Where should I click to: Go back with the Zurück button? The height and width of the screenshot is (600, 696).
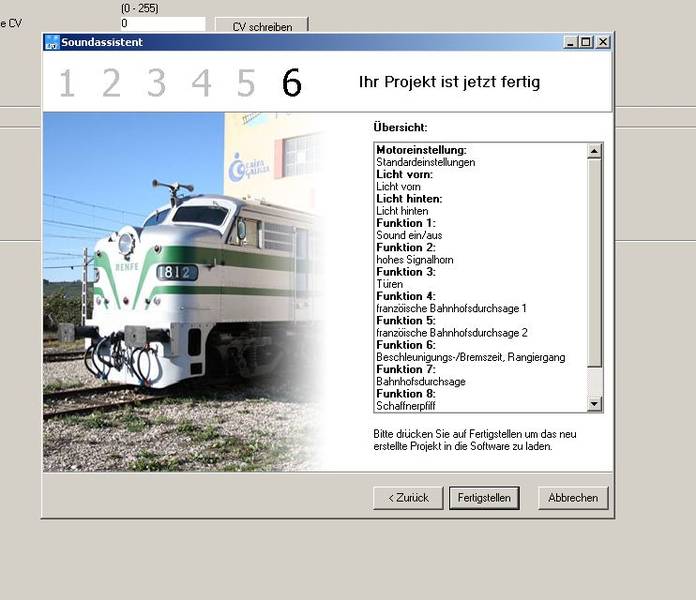pos(408,498)
